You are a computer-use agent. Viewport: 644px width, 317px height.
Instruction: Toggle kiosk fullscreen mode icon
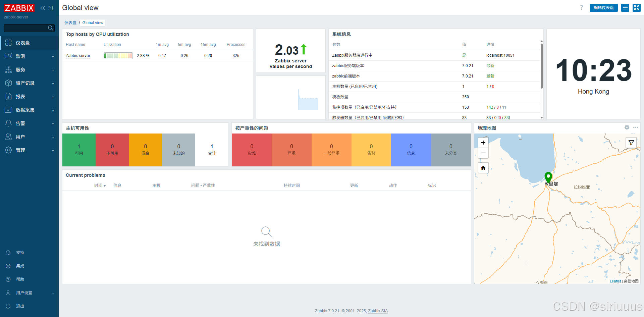[637, 8]
